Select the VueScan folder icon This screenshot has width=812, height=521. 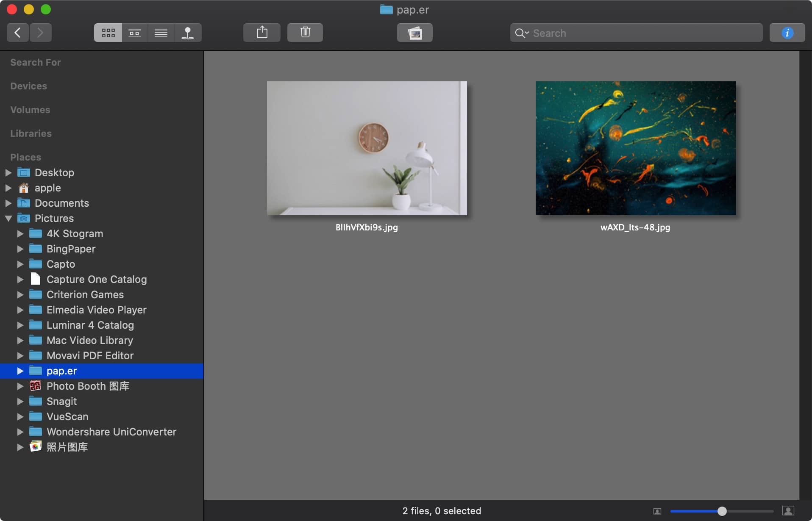pyautogui.click(x=36, y=416)
